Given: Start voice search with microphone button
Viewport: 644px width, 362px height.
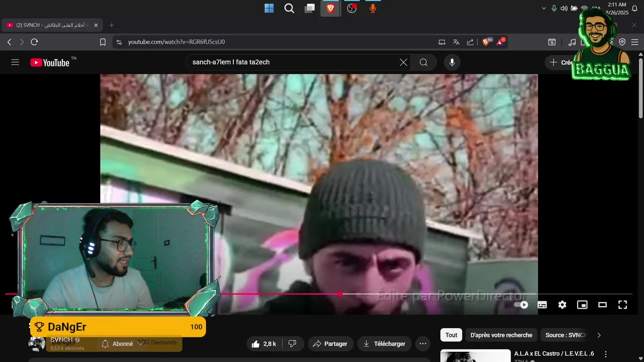Looking at the screenshot, I should [x=452, y=62].
